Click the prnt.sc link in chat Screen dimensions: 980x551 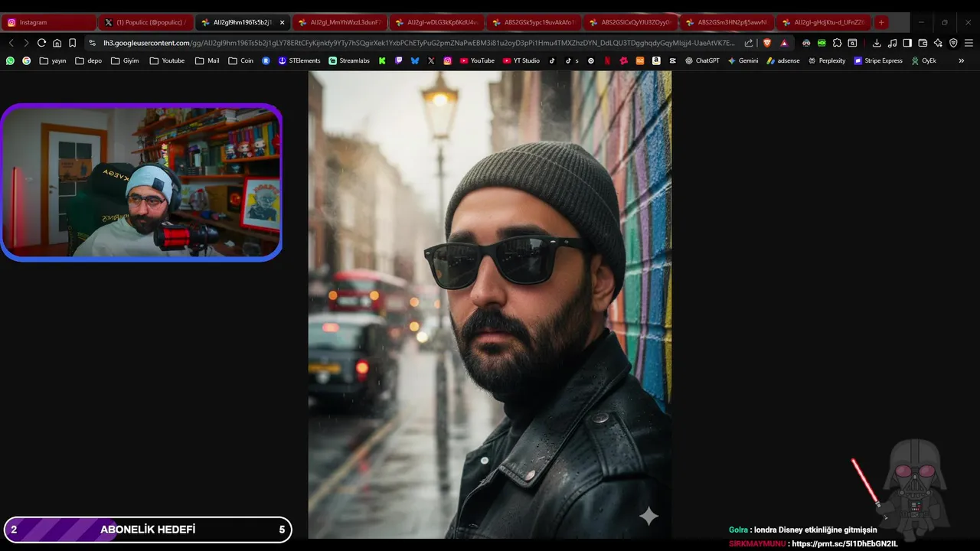coord(844,543)
